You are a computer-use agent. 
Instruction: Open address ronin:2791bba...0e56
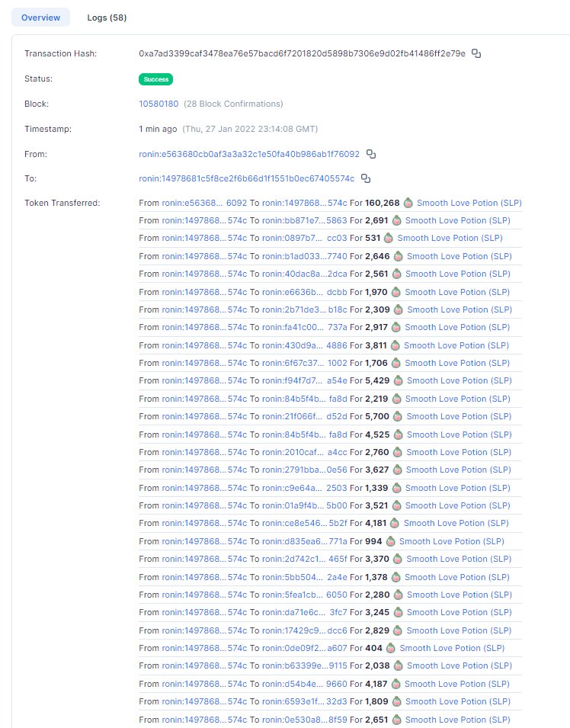[x=305, y=470]
